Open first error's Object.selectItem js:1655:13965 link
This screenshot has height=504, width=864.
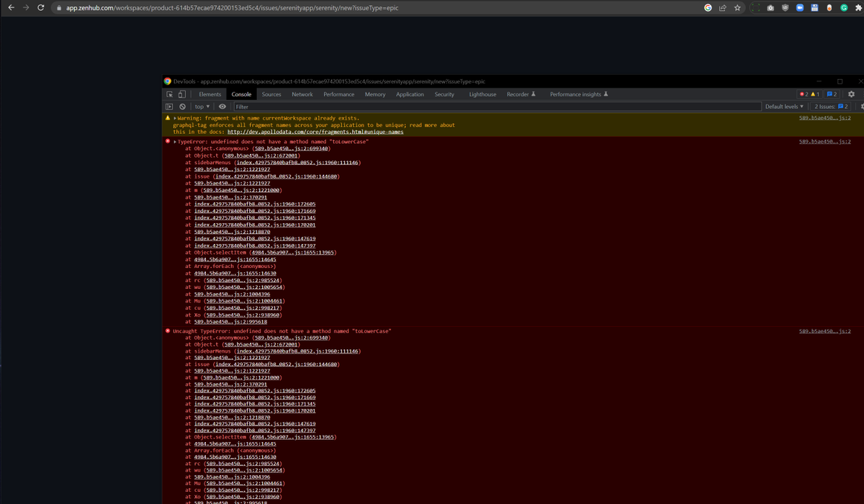point(292,253)
